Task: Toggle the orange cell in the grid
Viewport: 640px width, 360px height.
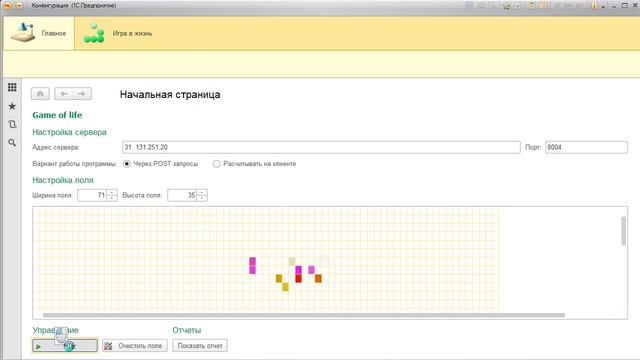Action: pos(318,278)
